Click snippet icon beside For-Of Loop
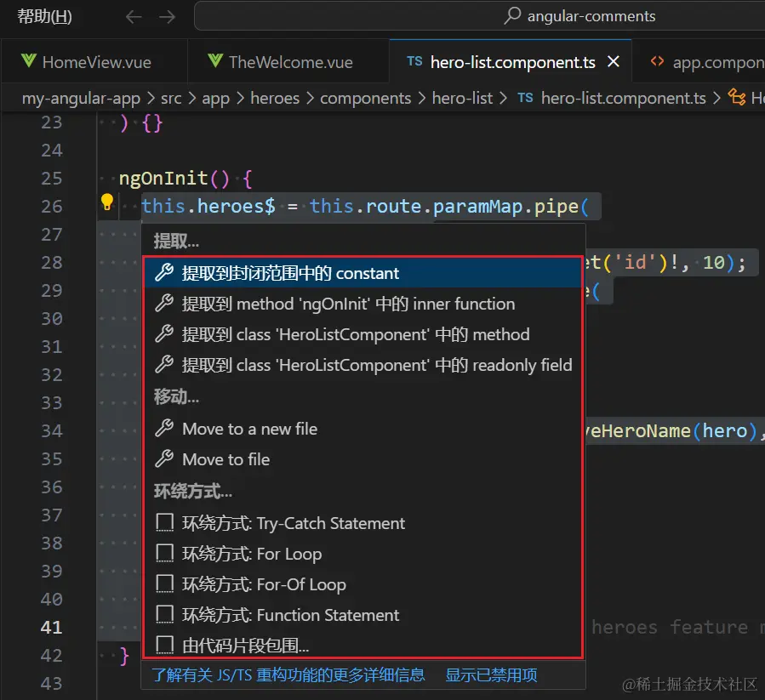 (164, 584)
